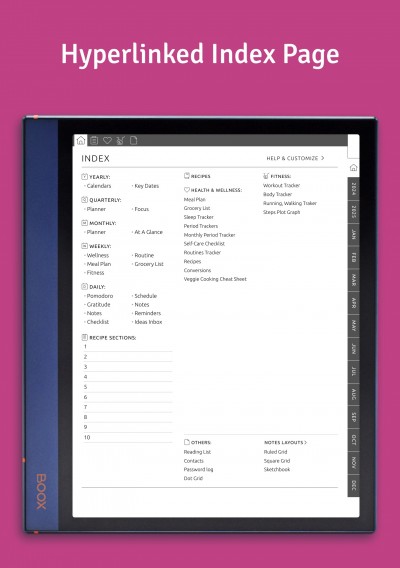Viewport: 400px width, 568px height.
Task: Select recipe section line number 1
Action: [128, 347]
